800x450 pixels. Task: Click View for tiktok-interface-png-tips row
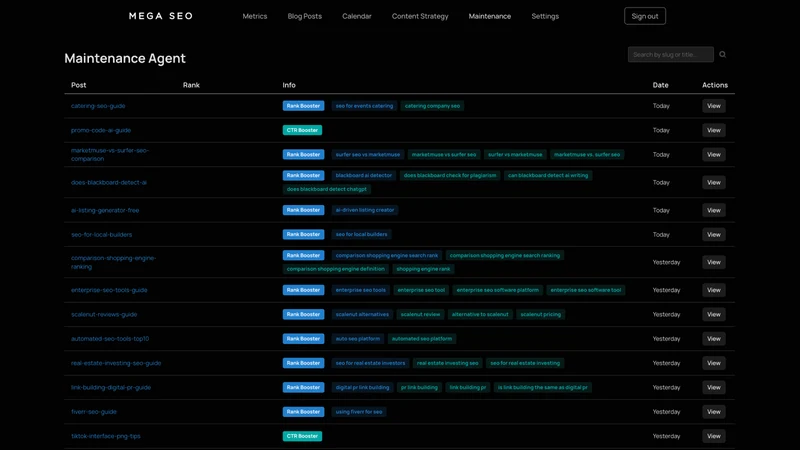(x=714, y=436)
